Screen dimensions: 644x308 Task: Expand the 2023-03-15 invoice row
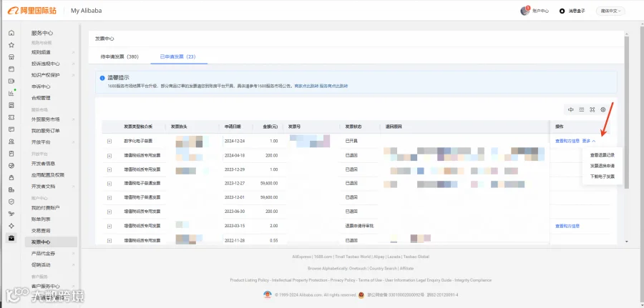click(x=109, y=226)
